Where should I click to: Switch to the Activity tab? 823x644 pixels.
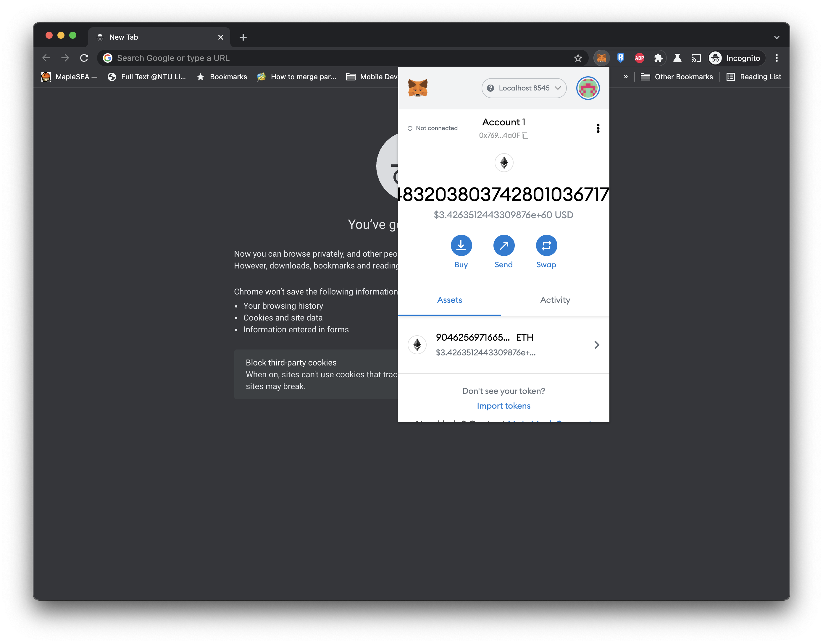(x=555, y=300)
